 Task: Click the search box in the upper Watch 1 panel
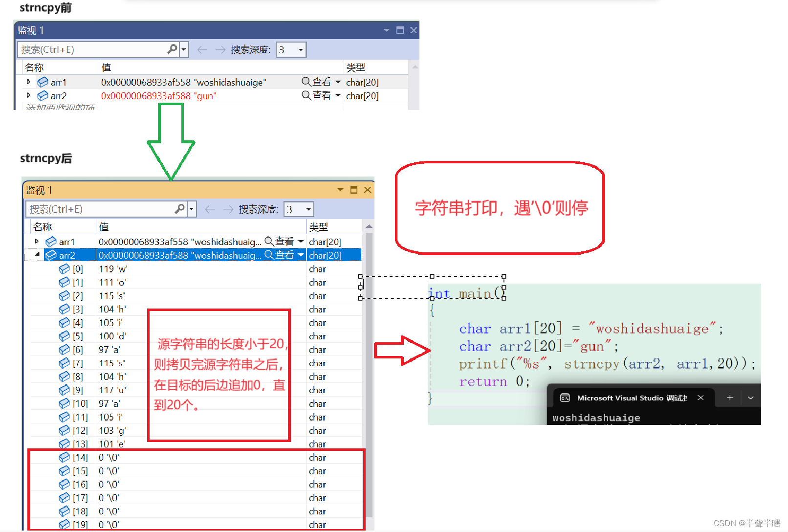pyautogui.click(x=93, y=50)
